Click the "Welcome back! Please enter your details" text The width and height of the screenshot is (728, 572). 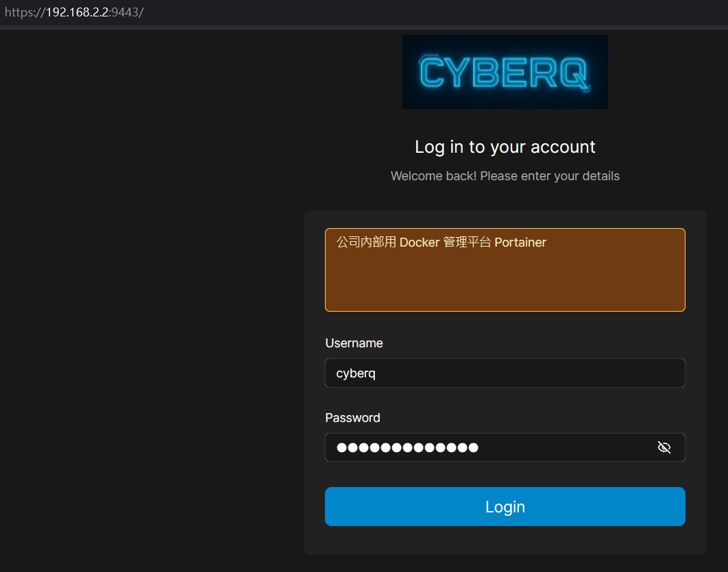tap(505, 176)
